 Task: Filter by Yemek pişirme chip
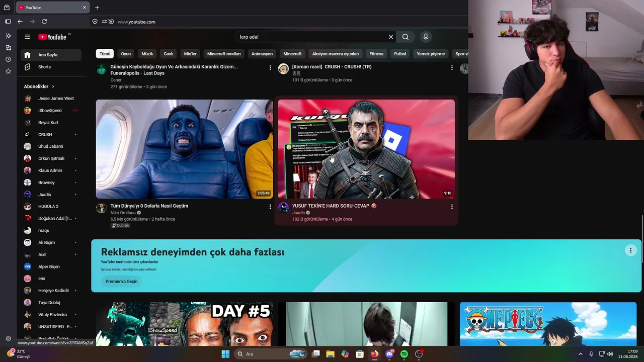(x=431, y=54)
